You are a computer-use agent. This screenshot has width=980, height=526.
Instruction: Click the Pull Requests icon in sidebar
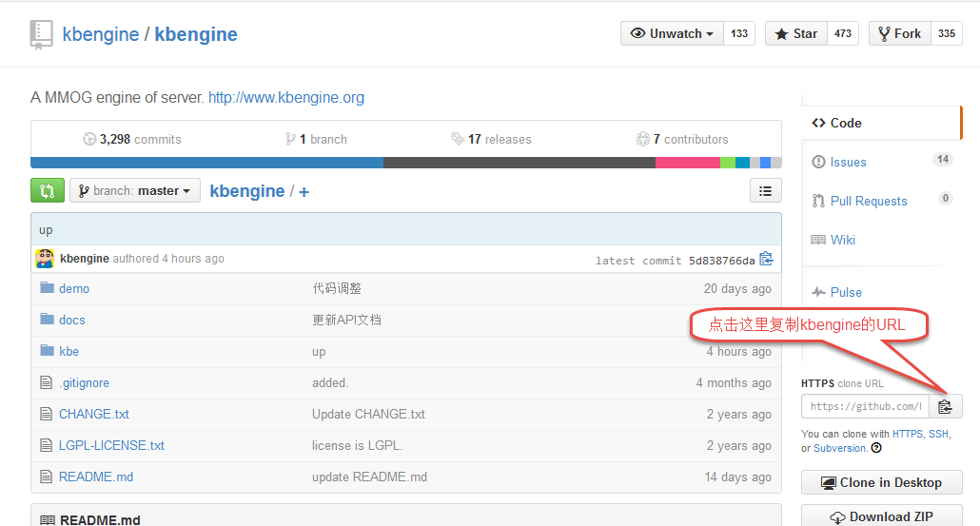click(818, 201)
